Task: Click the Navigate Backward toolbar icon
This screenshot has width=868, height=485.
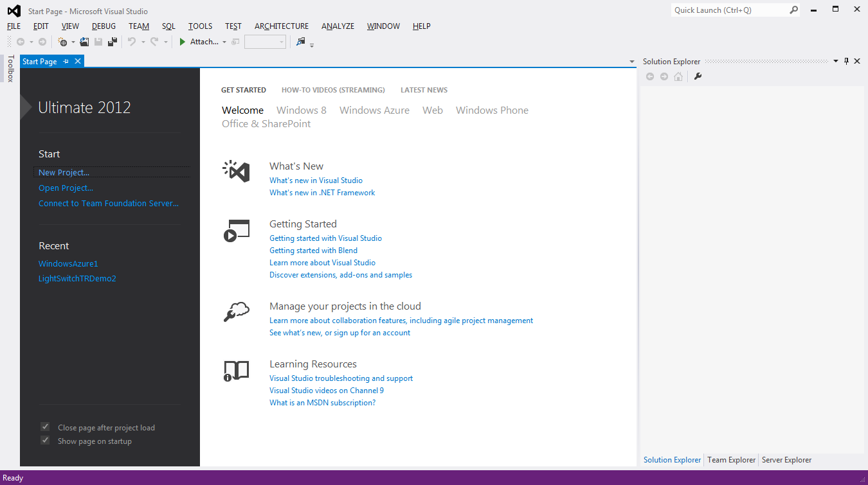Action: (x=20, y=42)
